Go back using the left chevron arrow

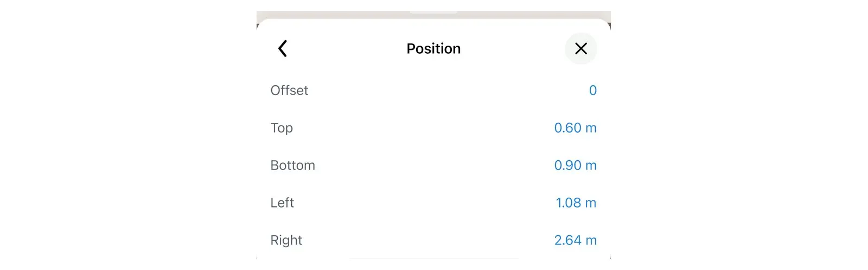click(x=282, y=48)
